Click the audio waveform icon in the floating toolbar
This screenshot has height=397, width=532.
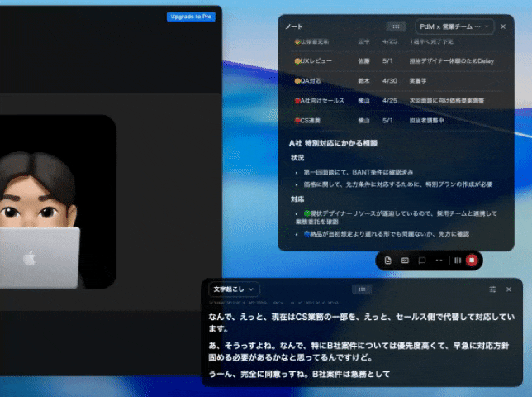click(x=458, y=261)
